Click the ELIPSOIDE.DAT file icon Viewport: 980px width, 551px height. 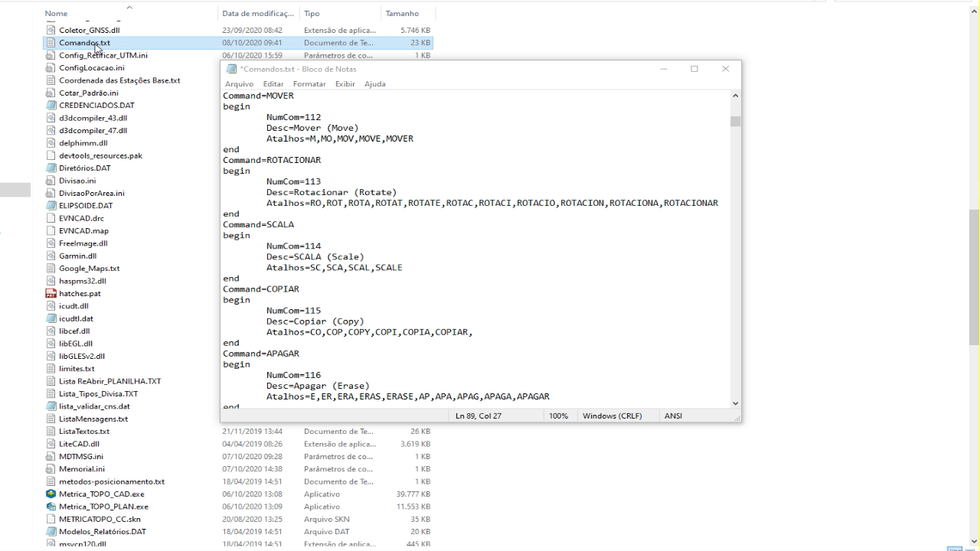pyautogui.click(x=51, y=206)
